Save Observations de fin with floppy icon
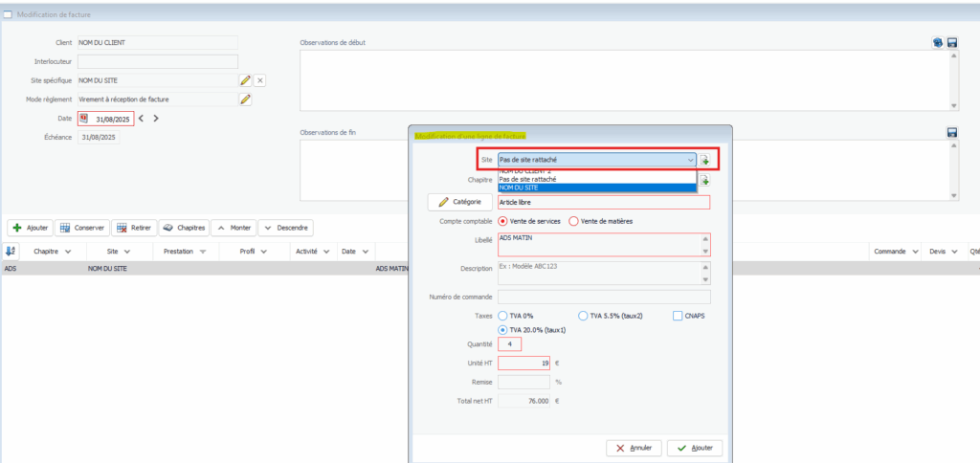Viewport: 980px width, 463px height. coord(952,133)
